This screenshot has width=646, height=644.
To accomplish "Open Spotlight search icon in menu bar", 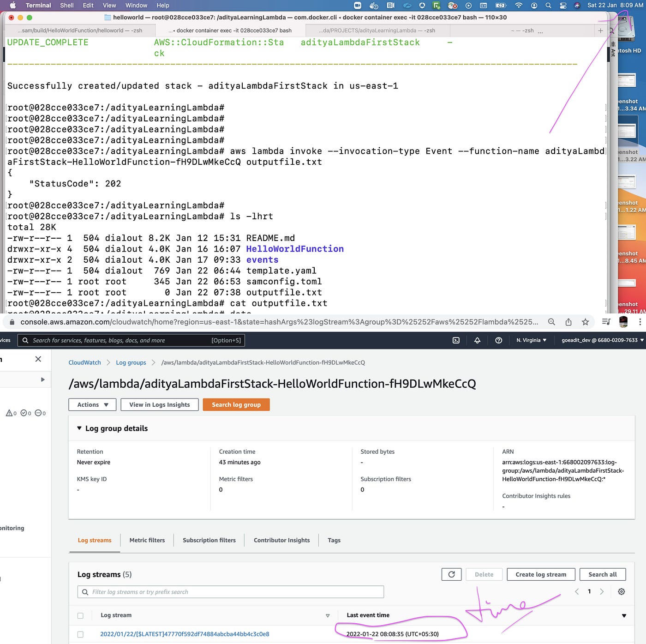I will 548,5.
